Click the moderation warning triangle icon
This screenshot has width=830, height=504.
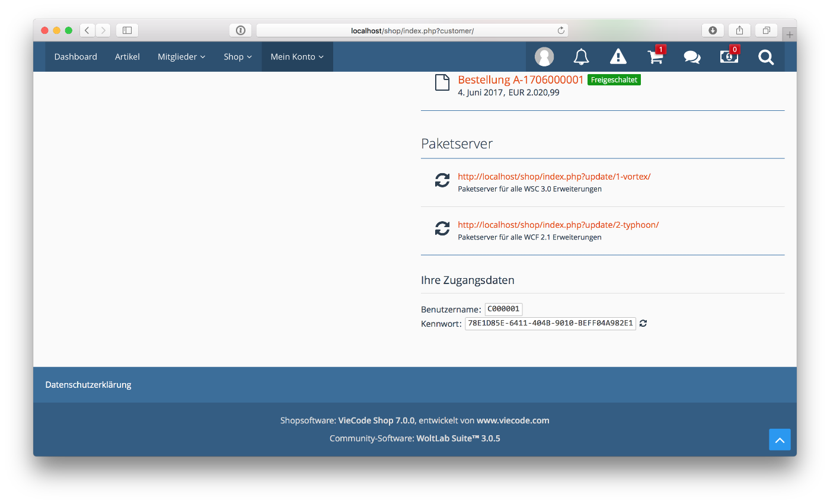point(618,57)
